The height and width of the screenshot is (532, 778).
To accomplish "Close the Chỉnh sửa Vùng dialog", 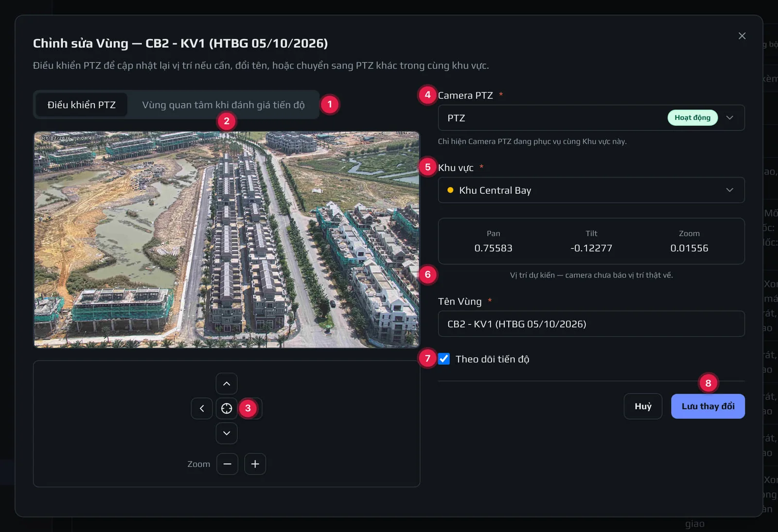I will click(742, 36).
